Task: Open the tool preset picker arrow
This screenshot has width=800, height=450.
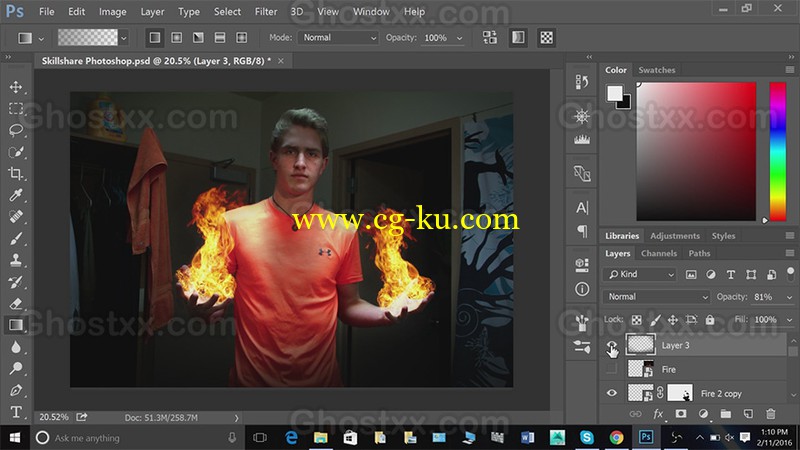Action: tap(41, 38)
